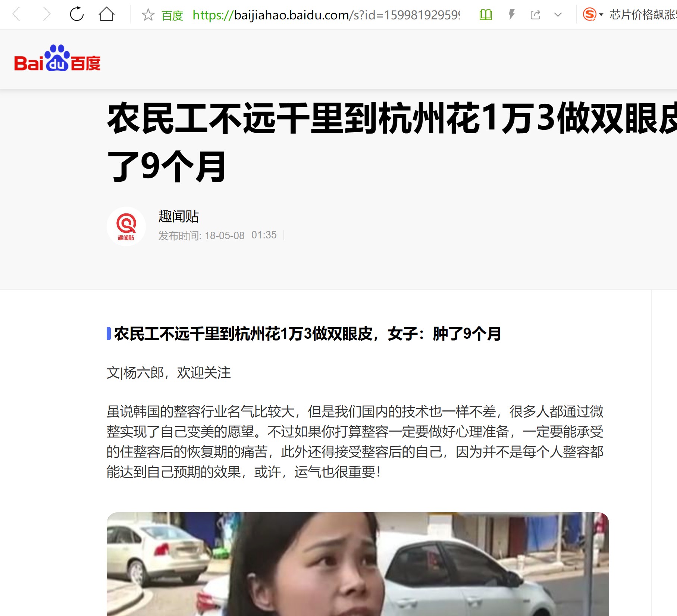Click the browser back arrow
This screenshot has width=677, height=616.
point(16,15)
